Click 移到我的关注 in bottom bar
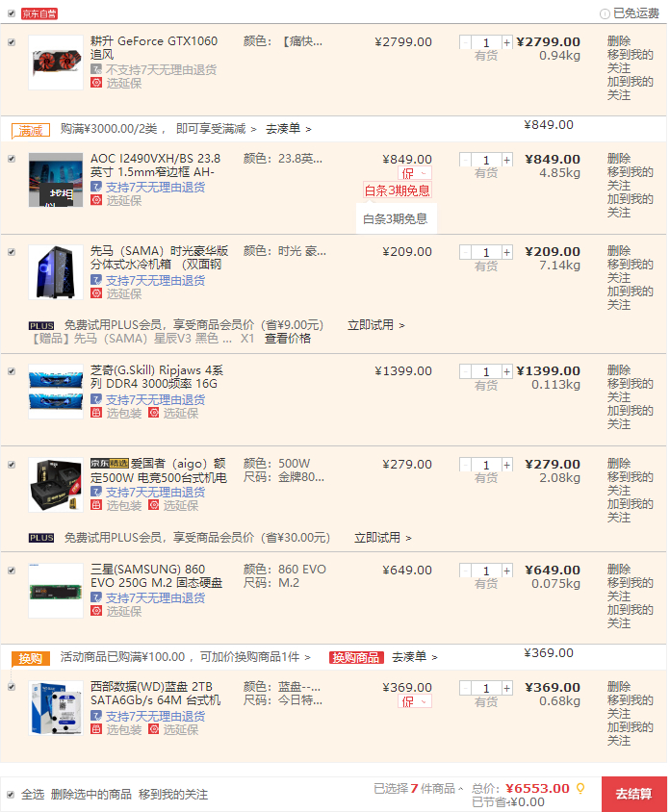Screen dimensions: 670x812 pyautogui.click(x=173, y=795)
